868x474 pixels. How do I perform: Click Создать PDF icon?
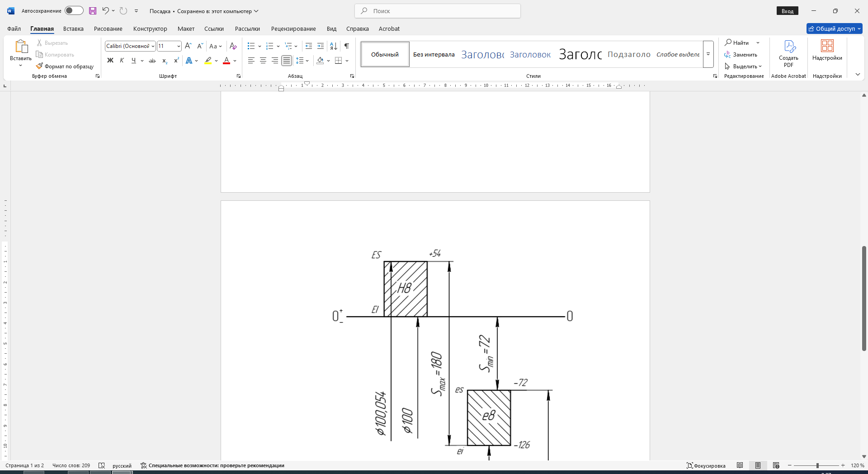point(789,47)
